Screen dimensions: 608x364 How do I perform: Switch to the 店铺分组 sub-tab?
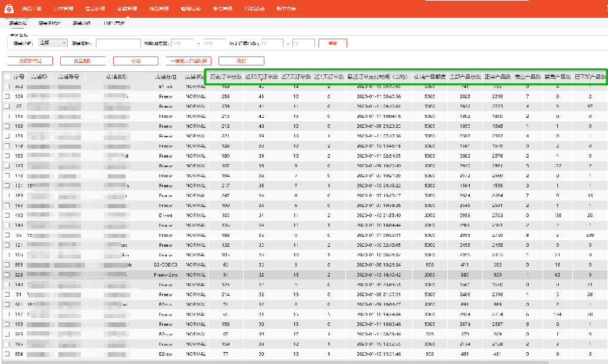(x=82, y=23)
